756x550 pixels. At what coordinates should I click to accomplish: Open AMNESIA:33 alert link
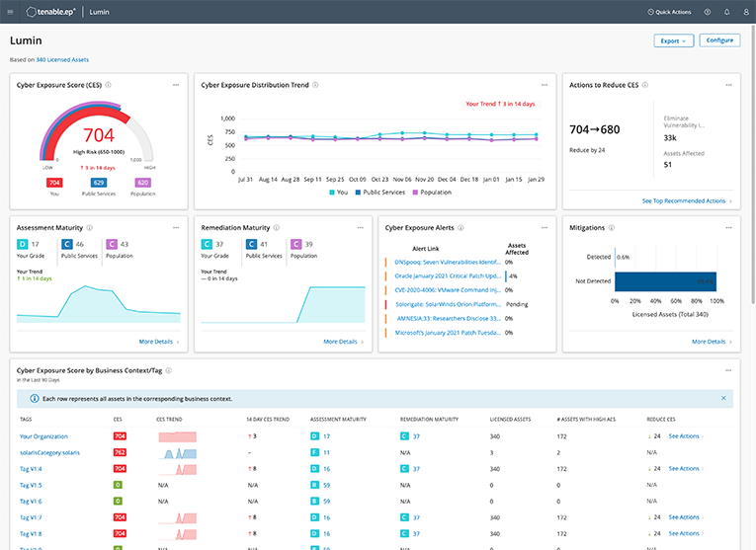(x=449, y=318)
